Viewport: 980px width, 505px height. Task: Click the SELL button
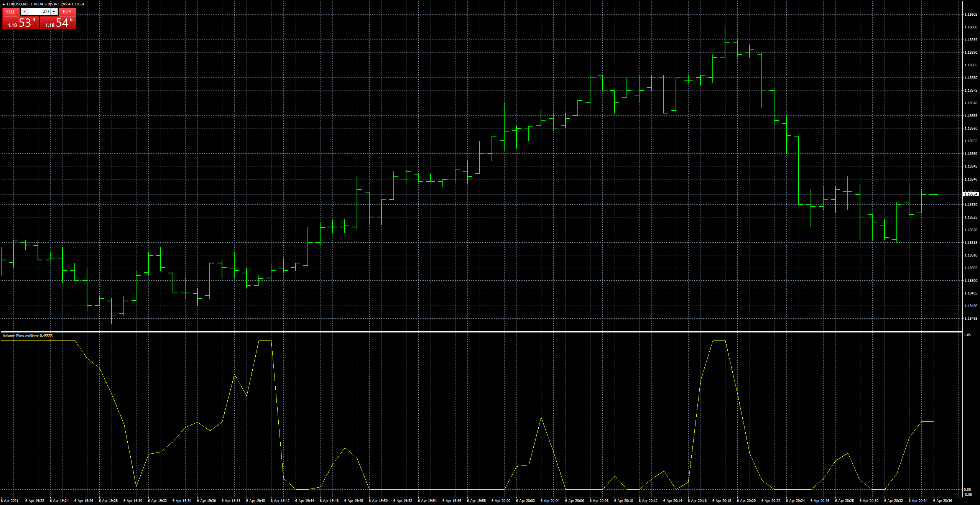click(11, 12)
